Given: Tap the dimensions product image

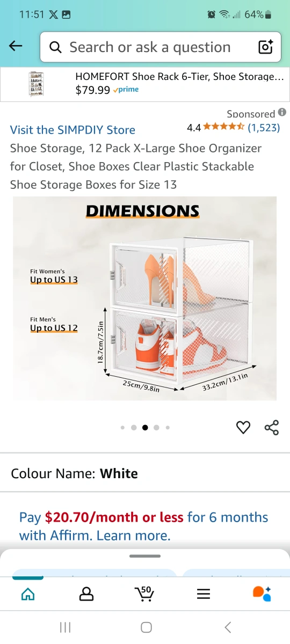Looking at the screenshot, I should click(145, 298).
